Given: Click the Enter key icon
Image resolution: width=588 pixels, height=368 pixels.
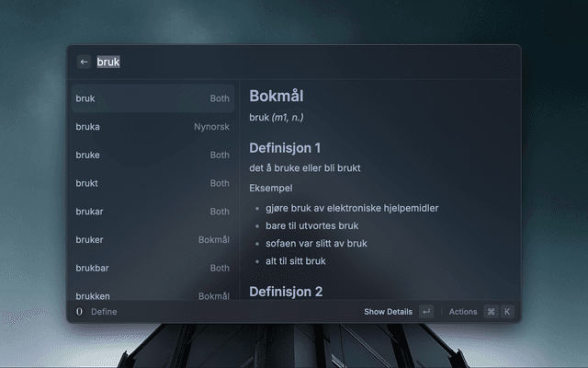Looking at the screenshot, I should tap(426, 312).
